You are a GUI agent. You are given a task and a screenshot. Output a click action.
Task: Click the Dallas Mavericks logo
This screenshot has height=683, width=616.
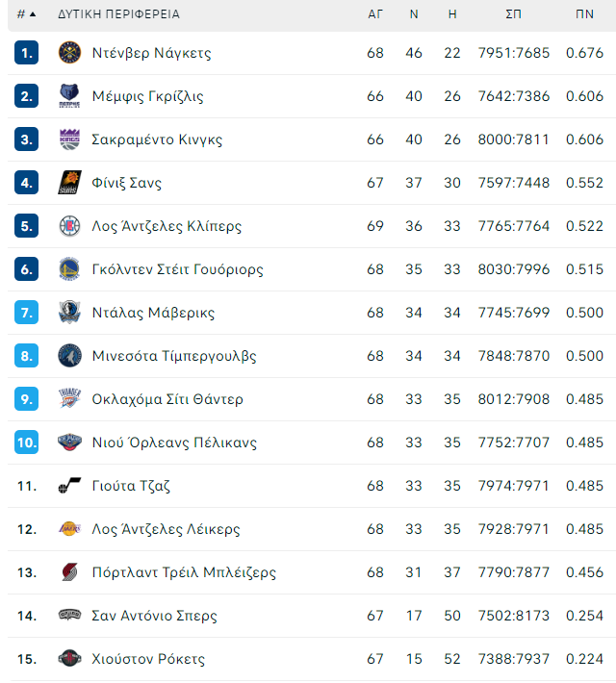point(69,313)
